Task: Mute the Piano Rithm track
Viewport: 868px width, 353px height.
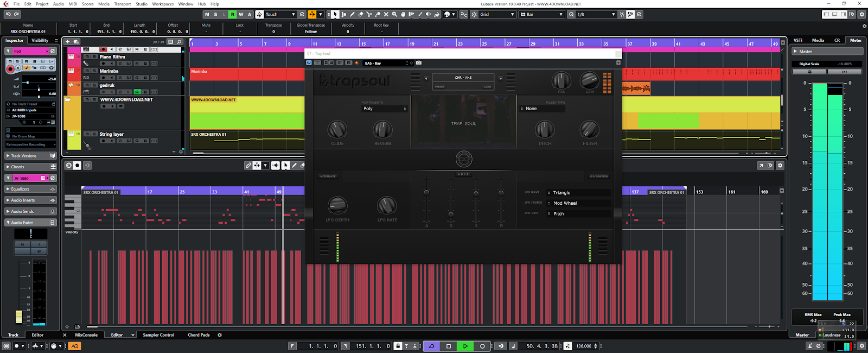Action: [x=87, y=56]
